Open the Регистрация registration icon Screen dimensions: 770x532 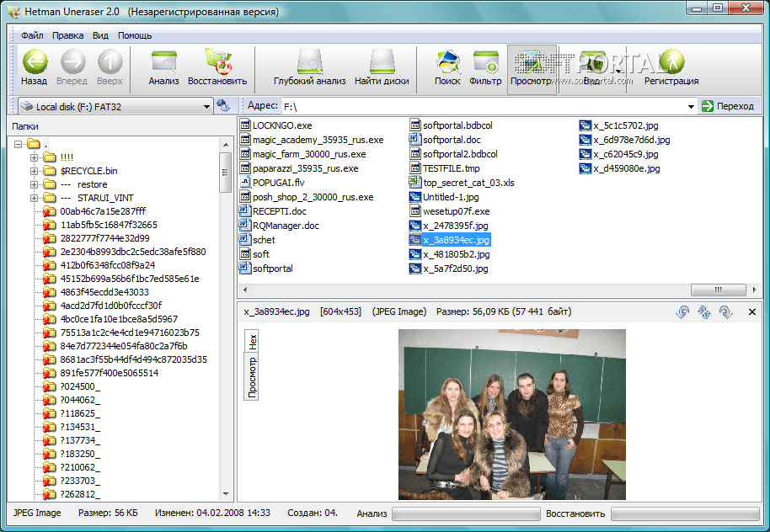(x=671, y=62)
